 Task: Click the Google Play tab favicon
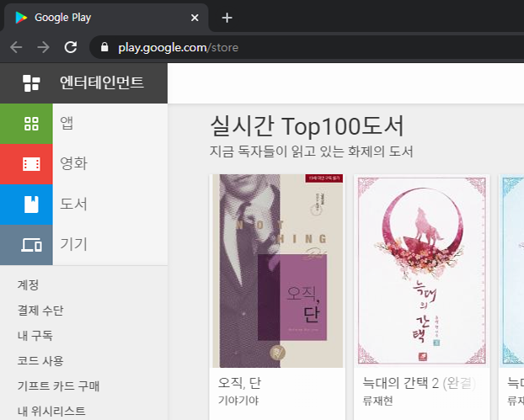pyautogui.click(x=21, y=18)
